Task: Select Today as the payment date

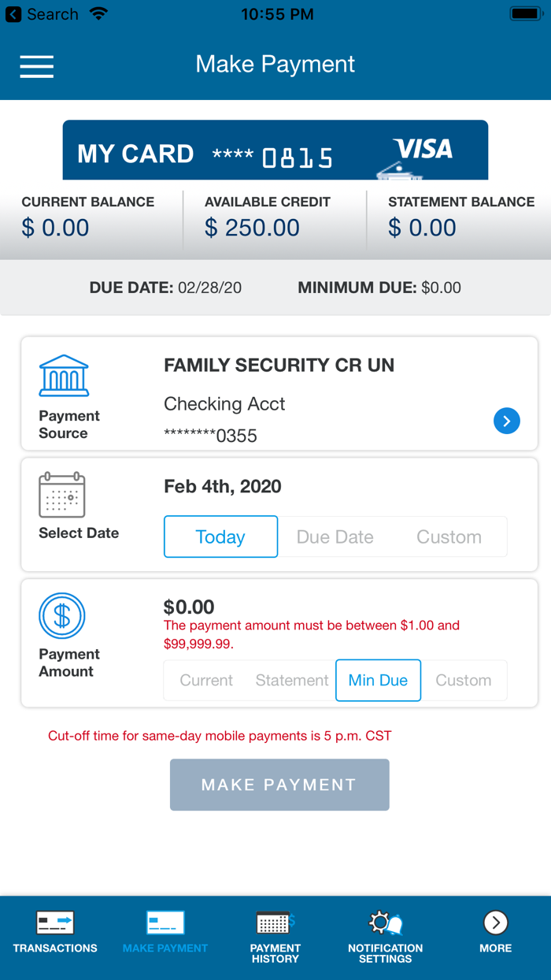Action: pos(220,536)
